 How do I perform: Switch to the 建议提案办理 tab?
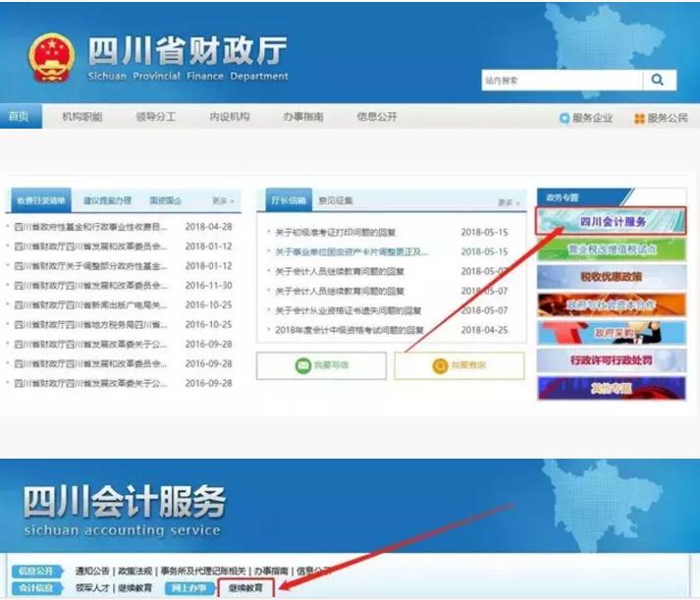pyautogui.click(x=107, y=200)
